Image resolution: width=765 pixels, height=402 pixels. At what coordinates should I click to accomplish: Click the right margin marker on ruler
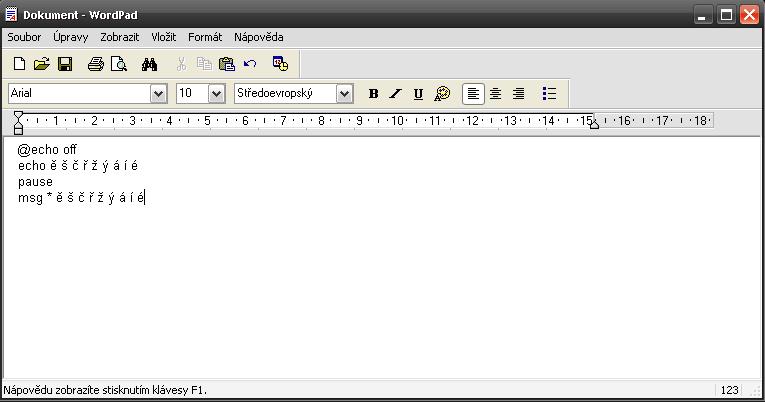[594, 124]
